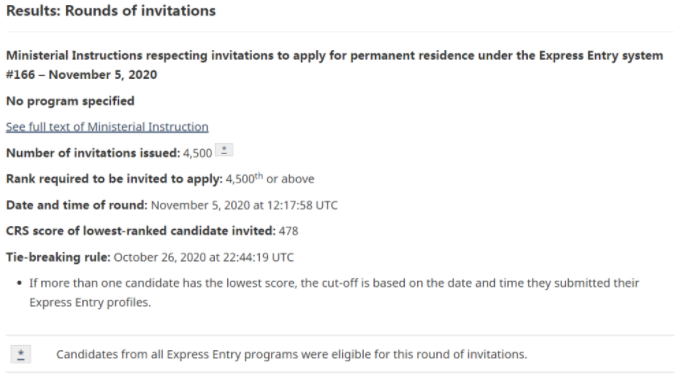Click the Ministerial Instructions #166 title text
Image resolution: width=692 pixels, height=376 pixels.
334,65
